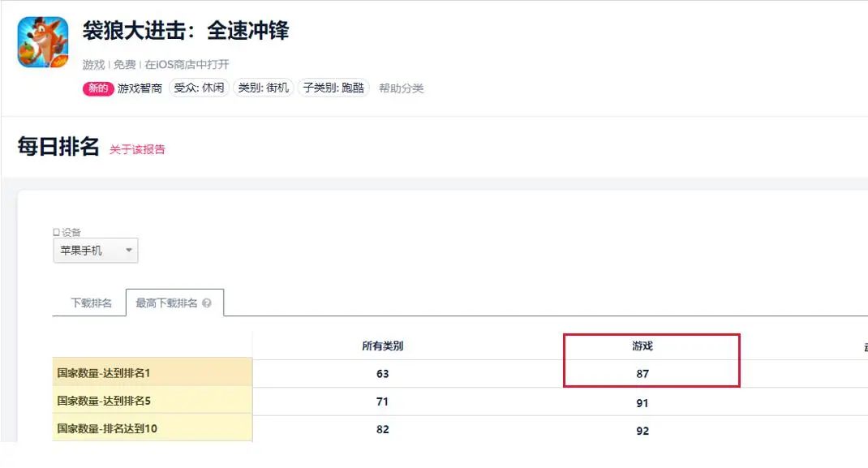Viewport: 868px width, 468px height.
Task: Click the device icon before the 设备 label
Action: (x=57, y=232)
